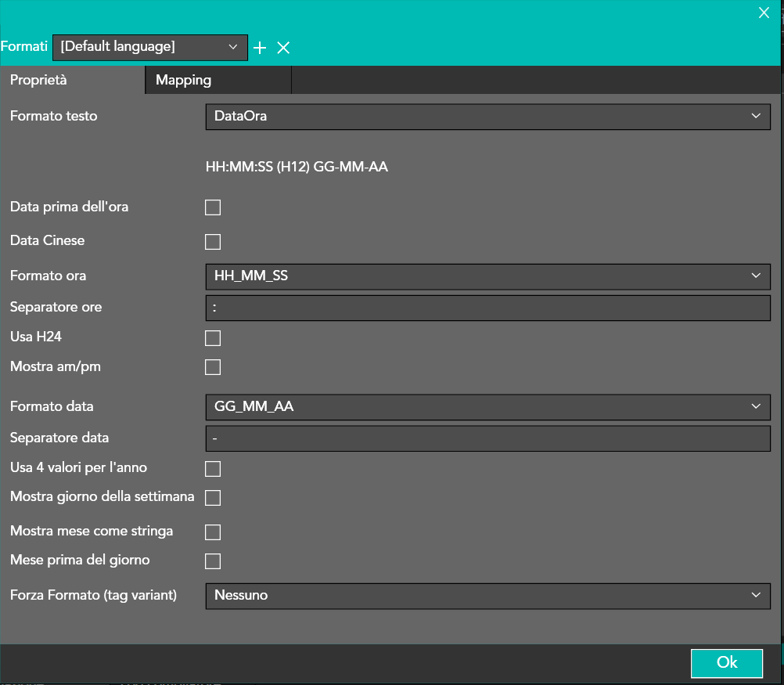Expand the Formato ora HH_MM_SS dropdown
The height and width of the screenshot is (685, 784).
488,276
